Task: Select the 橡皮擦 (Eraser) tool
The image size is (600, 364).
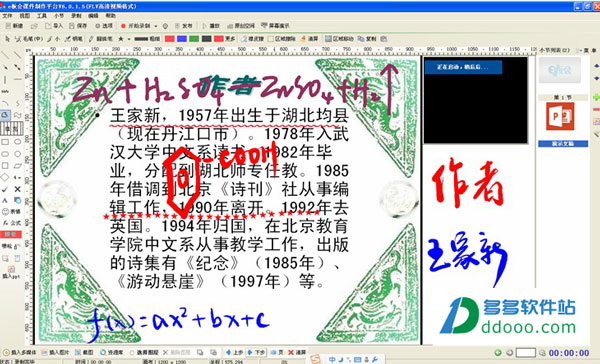Action: click(253, 39)
